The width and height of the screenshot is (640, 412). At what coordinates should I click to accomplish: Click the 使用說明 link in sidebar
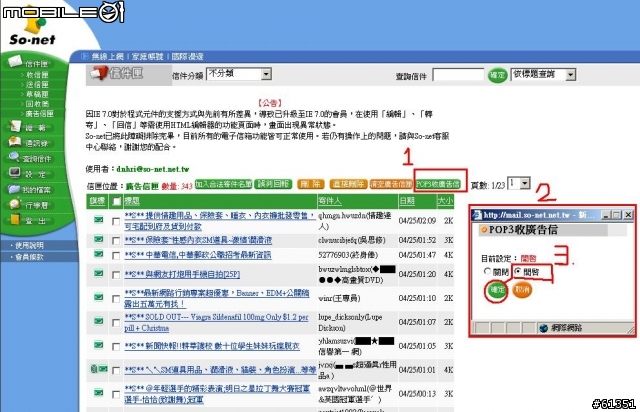pyautogui.click(x=29, y=245)
